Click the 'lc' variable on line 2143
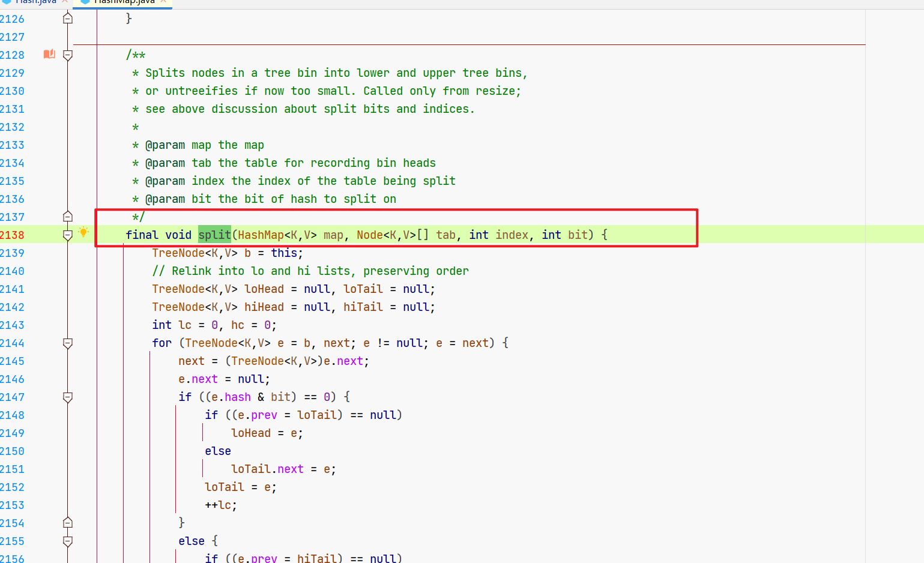Screen dimensions: 924x563 click(185, 325)
